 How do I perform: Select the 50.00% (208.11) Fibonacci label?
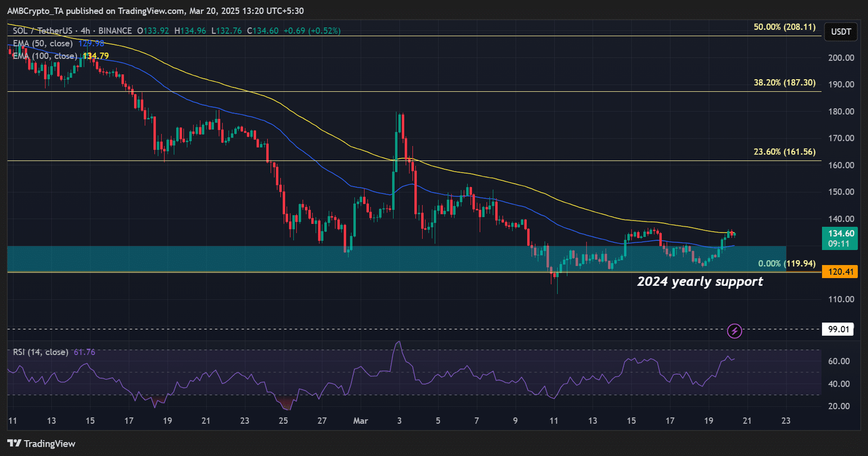click(x=784, y=27)
